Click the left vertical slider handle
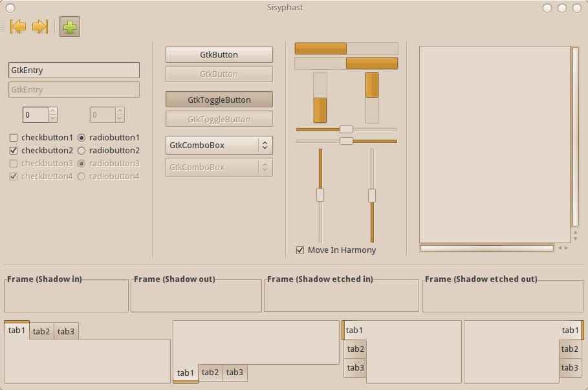Viewport: 588px width, 390px height. click(320, 195)
